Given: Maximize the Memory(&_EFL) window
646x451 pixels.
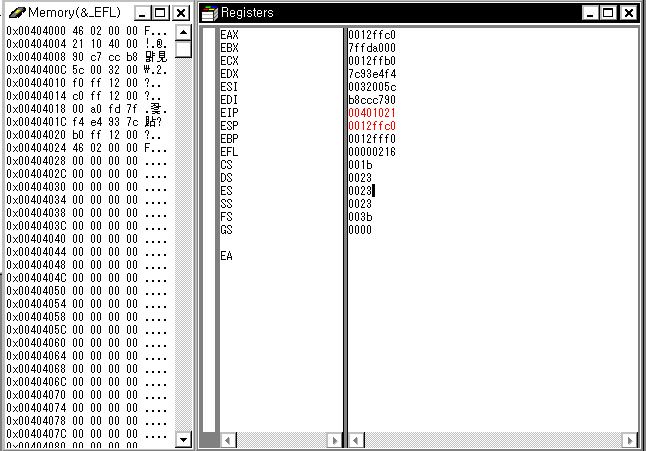Looking at the screenshot, I should point(160,13).
